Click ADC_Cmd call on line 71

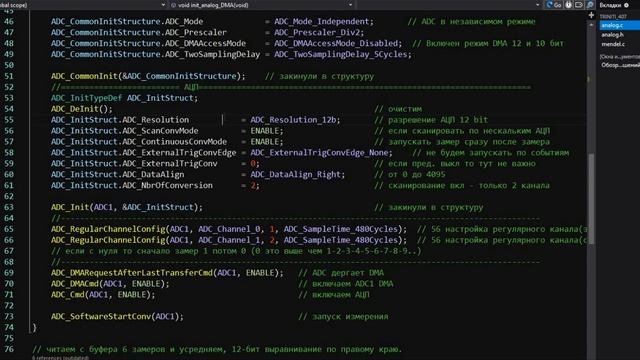pos(67,295)
